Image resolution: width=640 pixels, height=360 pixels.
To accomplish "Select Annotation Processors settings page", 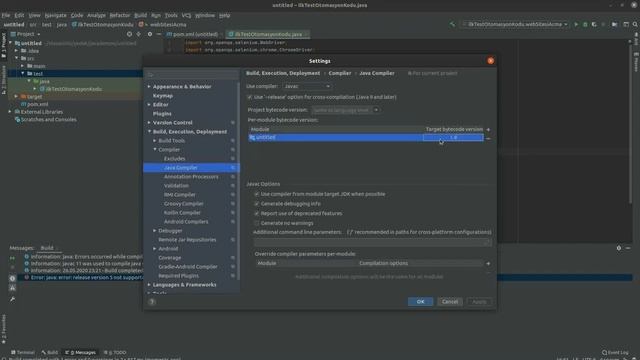I will point(191,177).
